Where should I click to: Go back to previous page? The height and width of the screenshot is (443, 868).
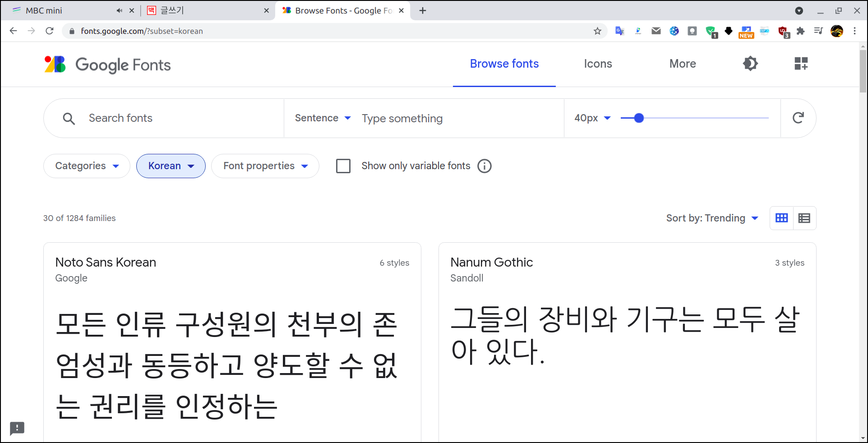(14, 31)
